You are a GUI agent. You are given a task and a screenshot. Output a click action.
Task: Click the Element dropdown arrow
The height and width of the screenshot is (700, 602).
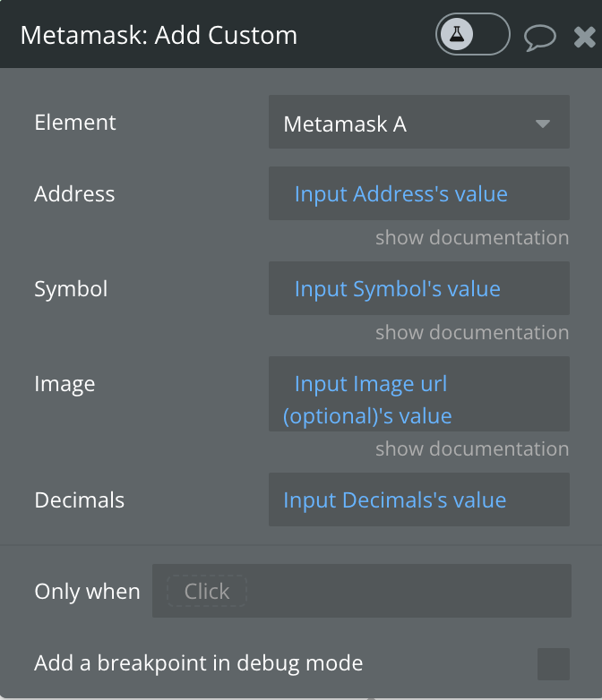pyautogui.click(x=543, y=124)
